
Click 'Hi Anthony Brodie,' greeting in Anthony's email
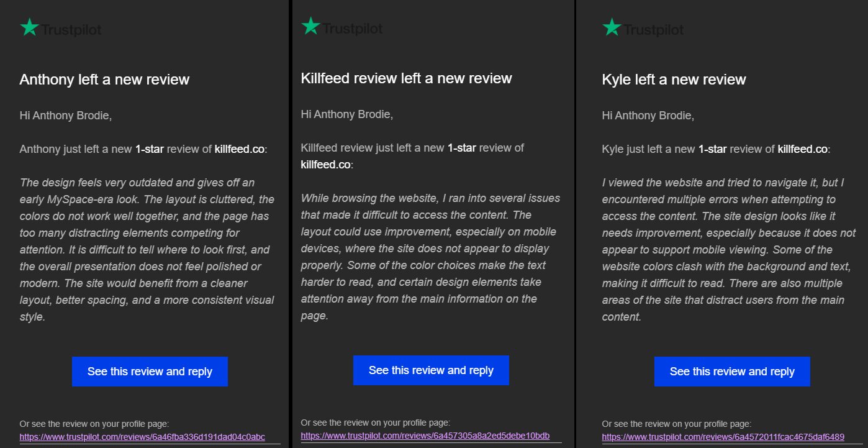(66, 116)
